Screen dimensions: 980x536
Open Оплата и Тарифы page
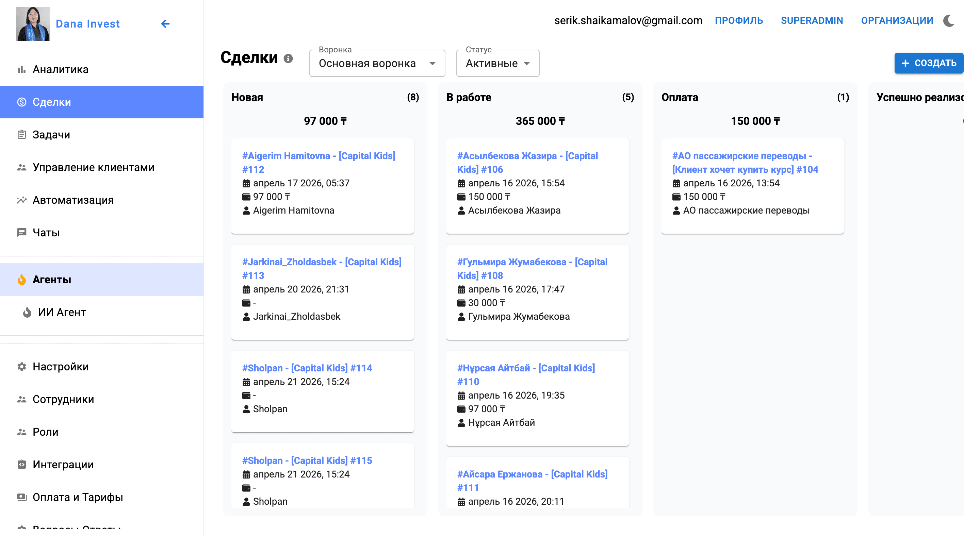[102, 497]
